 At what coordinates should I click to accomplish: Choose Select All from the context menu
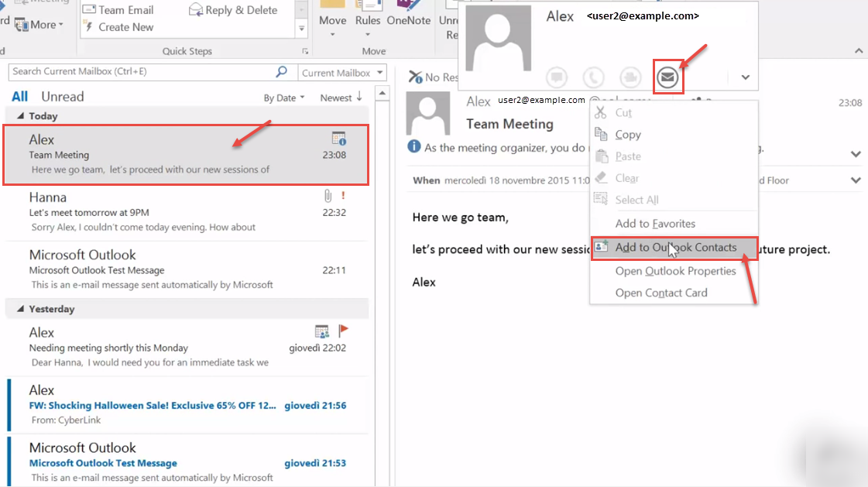click(674, 200)
